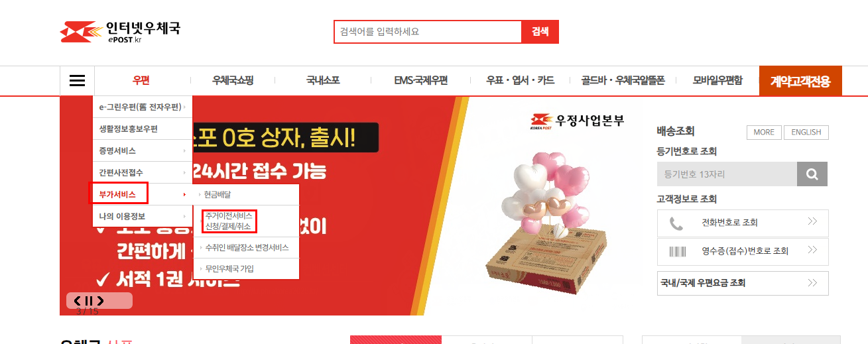Image resolution: width=868 pixels, height=344 pixels.
Task: Click the red 검색 button
Action: (540, 32)
